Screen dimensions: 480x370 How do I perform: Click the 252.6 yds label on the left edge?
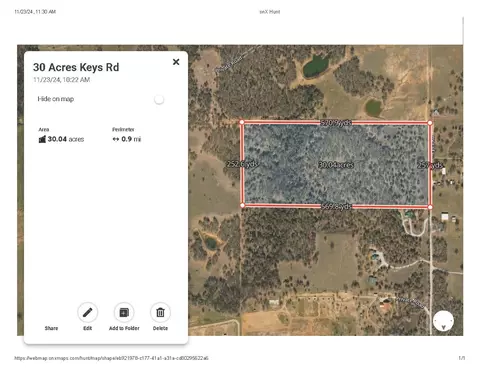pos(242,164)
